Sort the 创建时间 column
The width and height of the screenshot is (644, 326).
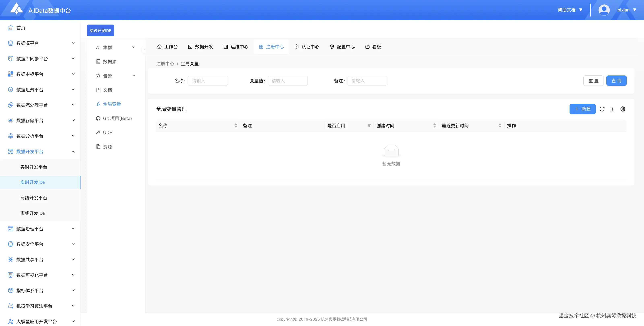click(434, 126)
